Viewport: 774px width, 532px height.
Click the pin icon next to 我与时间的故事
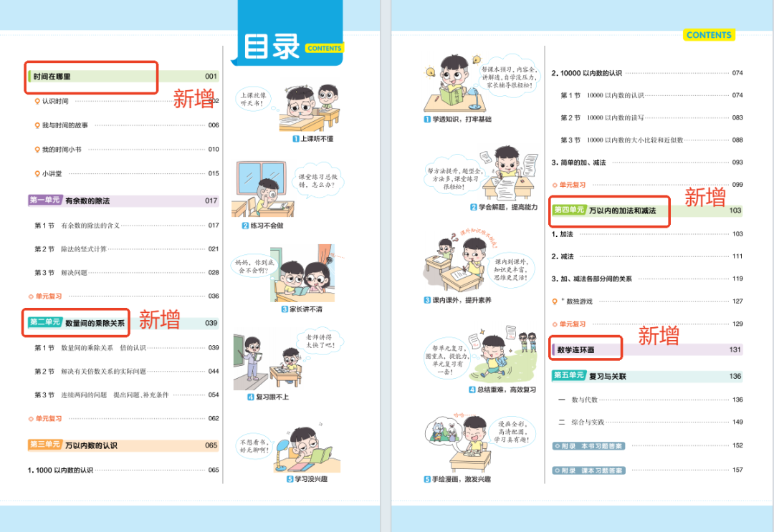click(37, 125)
